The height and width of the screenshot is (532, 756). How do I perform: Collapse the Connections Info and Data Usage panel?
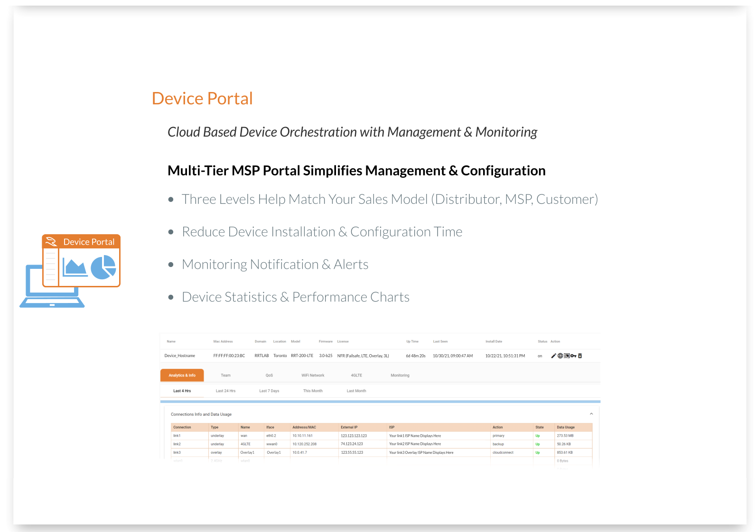591,414
